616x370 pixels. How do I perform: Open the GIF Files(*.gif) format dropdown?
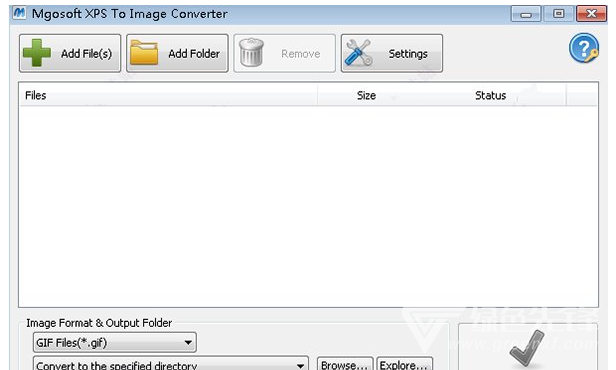[115, 343]
